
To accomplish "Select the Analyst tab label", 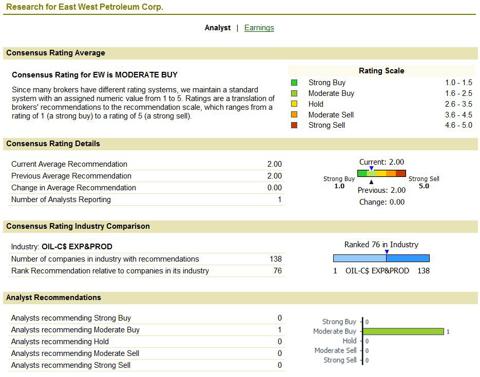I will pos(217,28).
